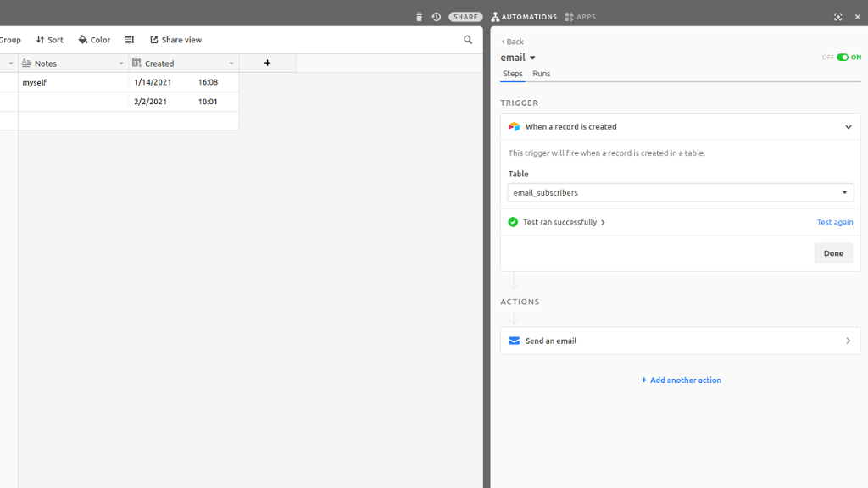Click the fullscreen expand icon in the automation panel

point(837,16)
